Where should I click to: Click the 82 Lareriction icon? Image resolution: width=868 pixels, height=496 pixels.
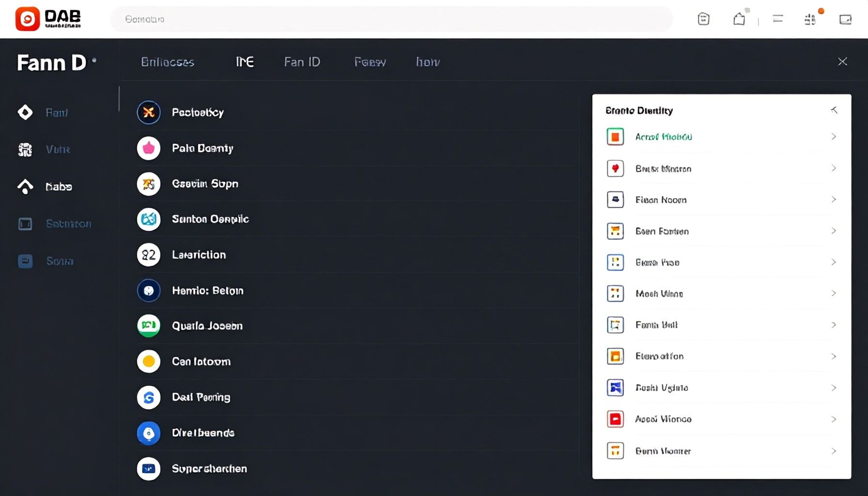(149, 255)
